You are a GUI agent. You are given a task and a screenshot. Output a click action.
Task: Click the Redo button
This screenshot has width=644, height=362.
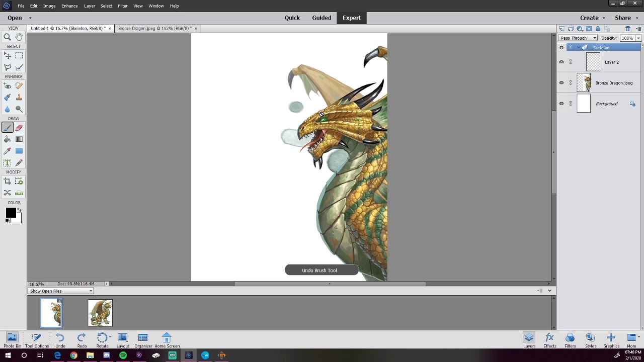click(x=82, y=340)
